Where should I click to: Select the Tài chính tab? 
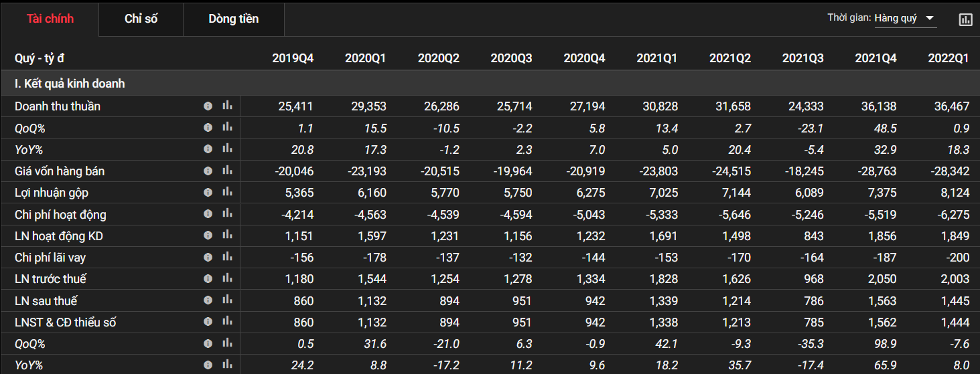50,19
